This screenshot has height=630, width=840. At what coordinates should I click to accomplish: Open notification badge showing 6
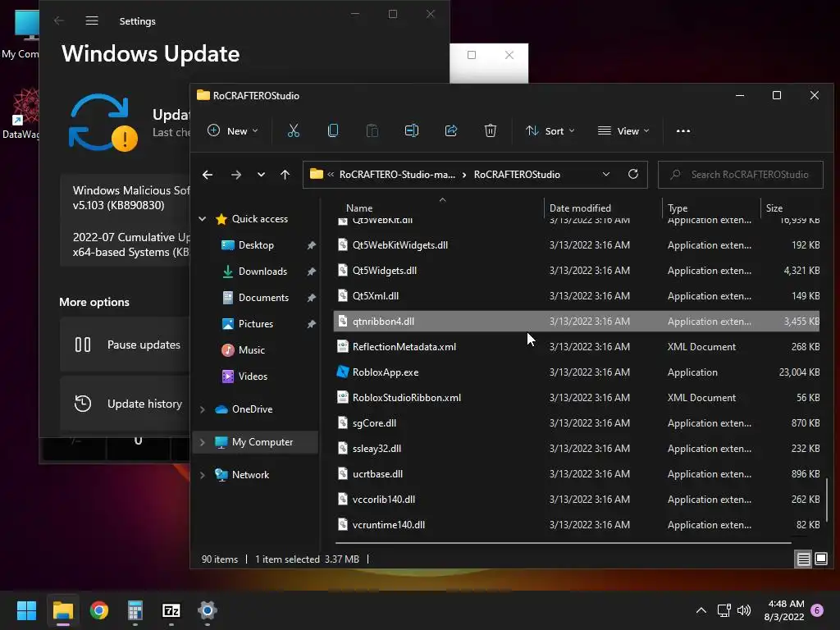(x=817, y=610)
